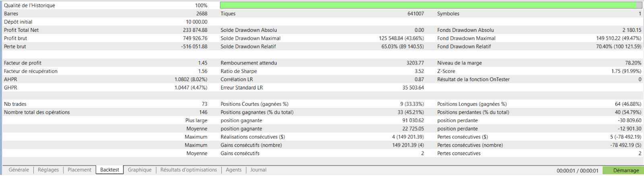The image size is (644, 176).
Task: Select the Facteur de profit row label
Action: [x=23, y=63]
